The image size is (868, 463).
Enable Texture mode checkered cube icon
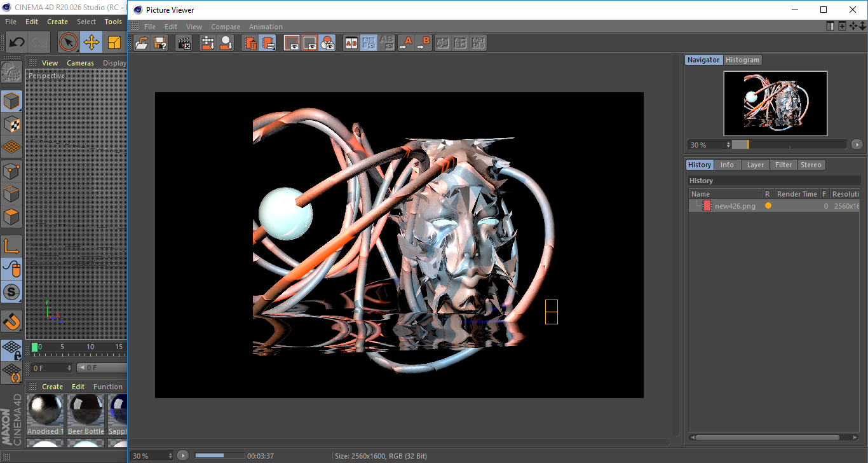coord(11,124)
